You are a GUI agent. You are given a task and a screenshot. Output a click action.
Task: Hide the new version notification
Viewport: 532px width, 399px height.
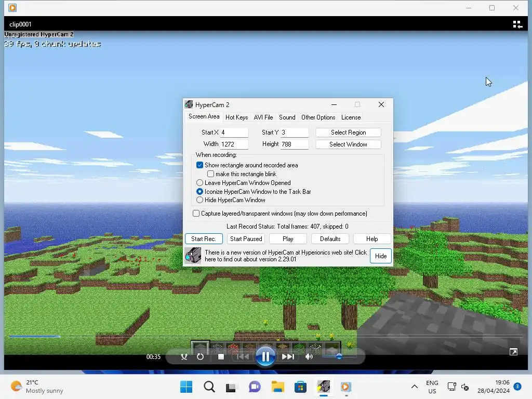click(381, 256)
